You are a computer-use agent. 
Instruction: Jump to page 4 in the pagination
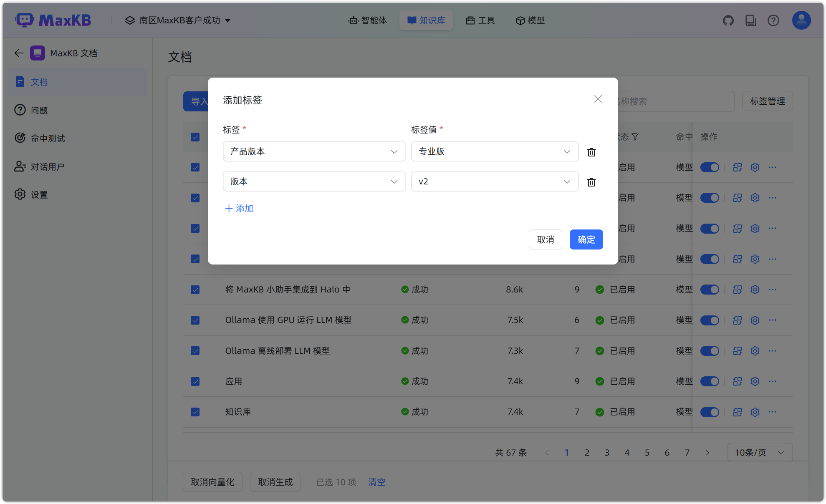[x=627, y=452]
